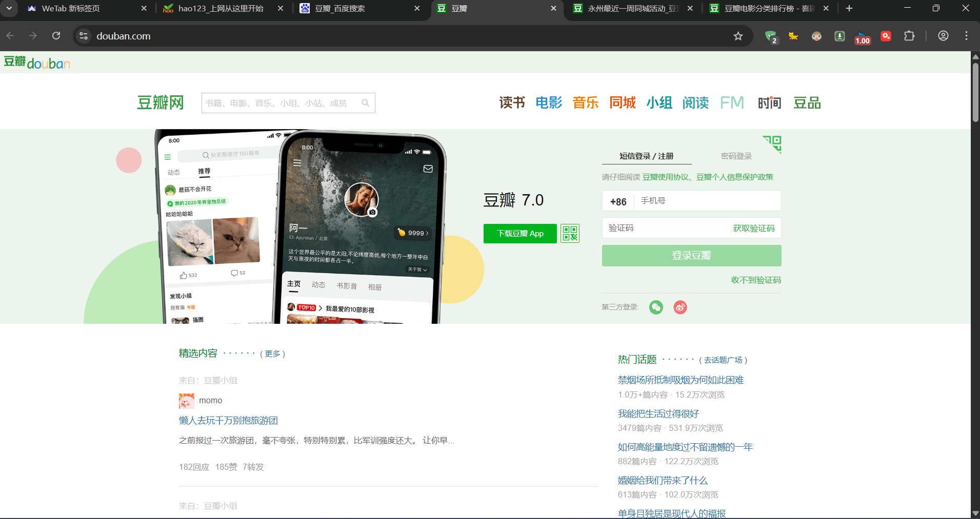This screenshot has width=980, height=519.
Task: Open 同城 section
Action: (623, 102)
